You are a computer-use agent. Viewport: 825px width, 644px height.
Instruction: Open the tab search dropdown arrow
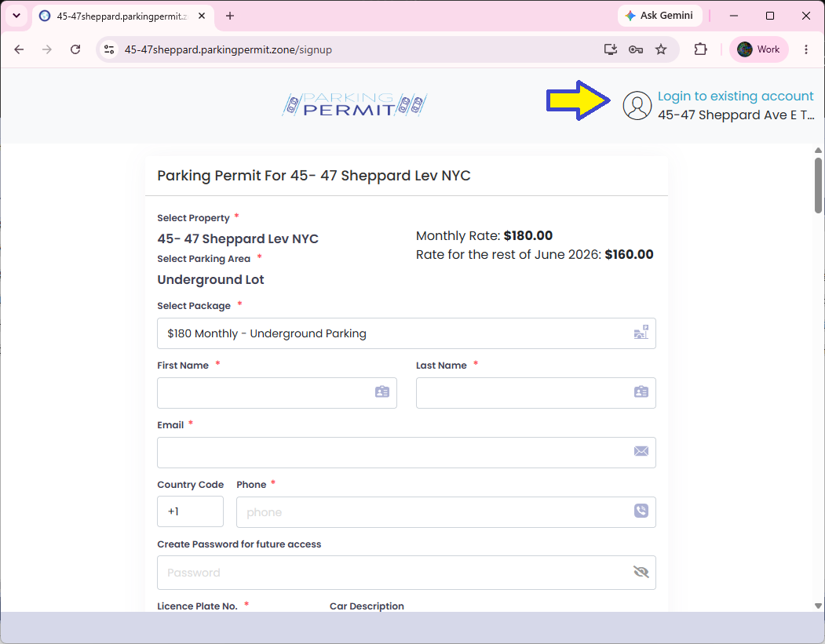click(x=16, y=16)
